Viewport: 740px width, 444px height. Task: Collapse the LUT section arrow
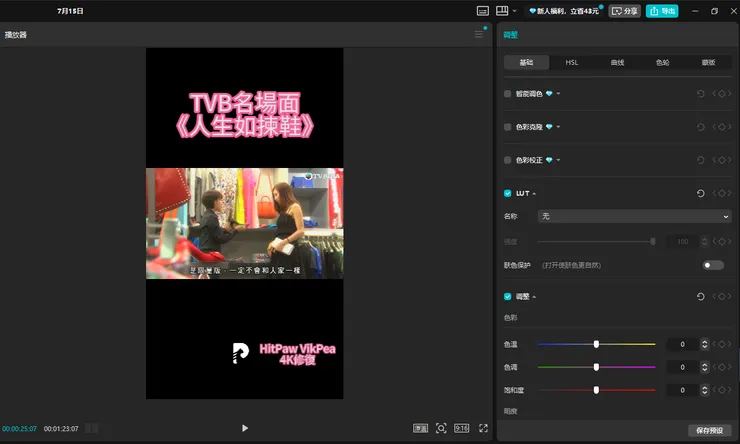pos(534,193)
